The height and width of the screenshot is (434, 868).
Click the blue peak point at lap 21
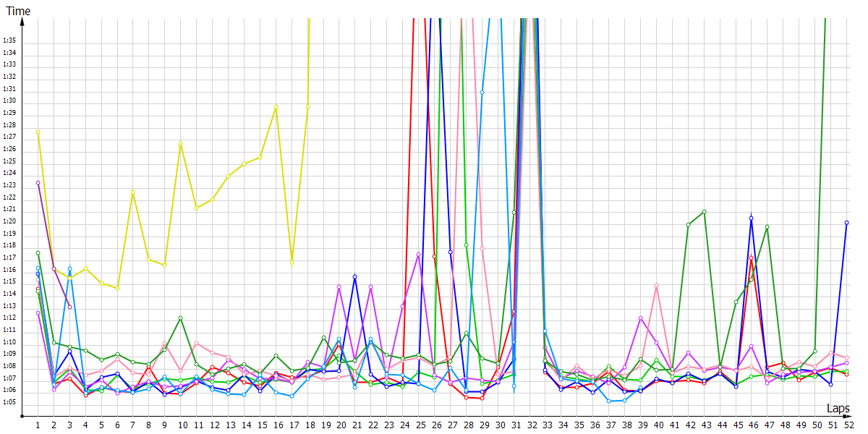(x=354, y=277)
